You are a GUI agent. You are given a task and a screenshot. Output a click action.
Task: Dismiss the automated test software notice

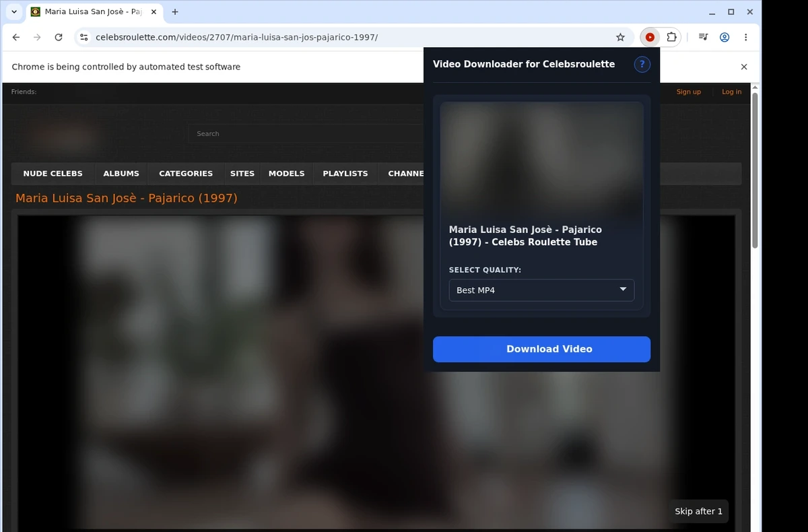coord(744,67)
